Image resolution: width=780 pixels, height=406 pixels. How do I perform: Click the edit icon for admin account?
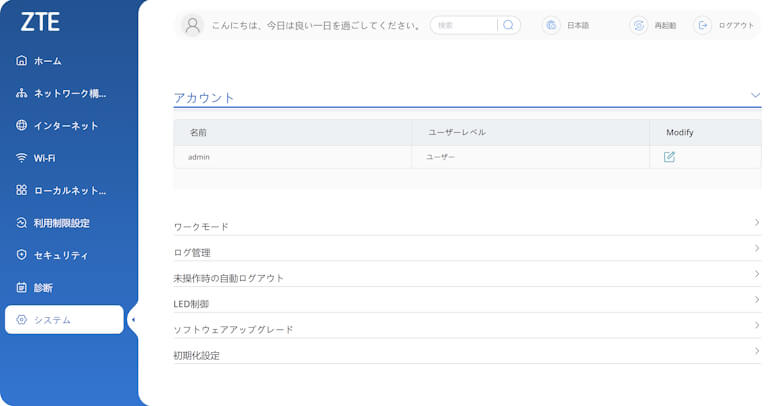[x=669, y=157]
